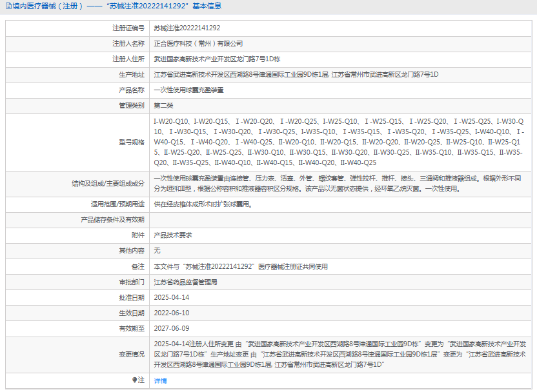The height and width of the screenshot is (392, 537).
Task: Click the 备注 label
Action: (138, 266)
